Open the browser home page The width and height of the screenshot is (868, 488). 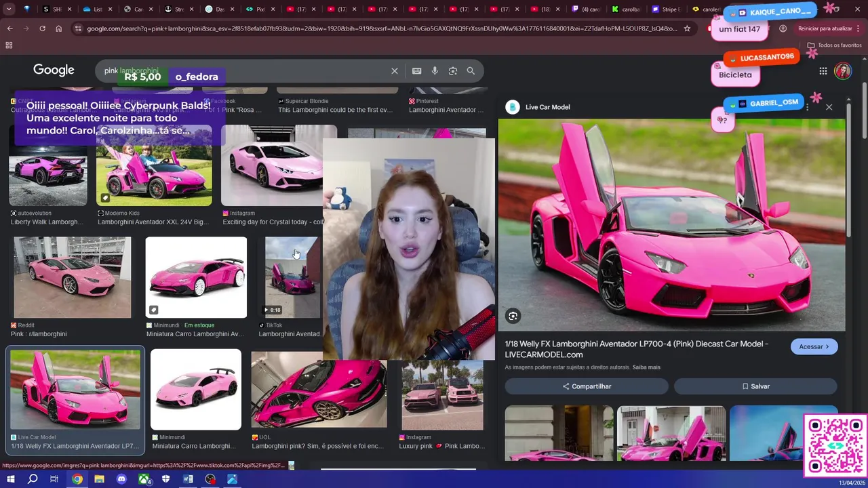point(58,28)
